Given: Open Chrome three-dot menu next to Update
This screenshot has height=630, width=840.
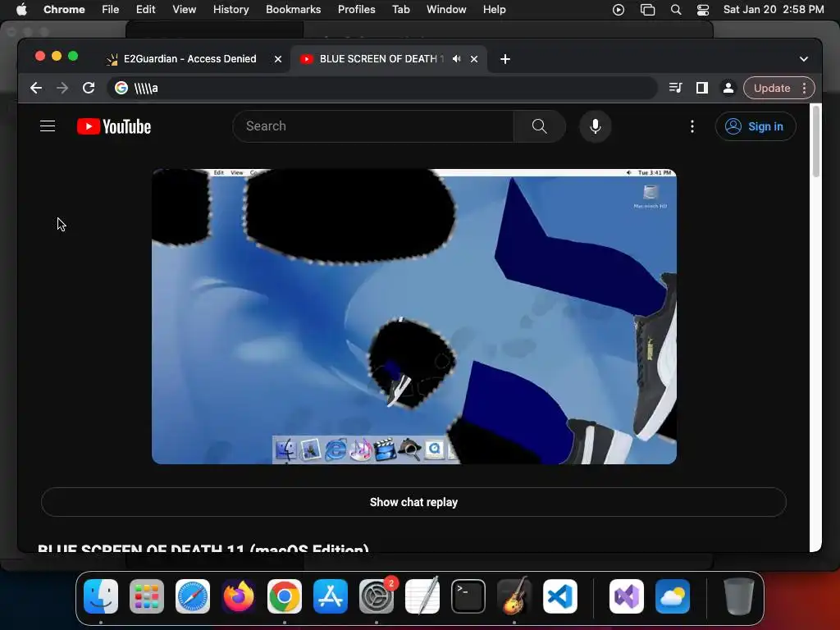Looking at the screenshot, I should click(x=805, y=88).
